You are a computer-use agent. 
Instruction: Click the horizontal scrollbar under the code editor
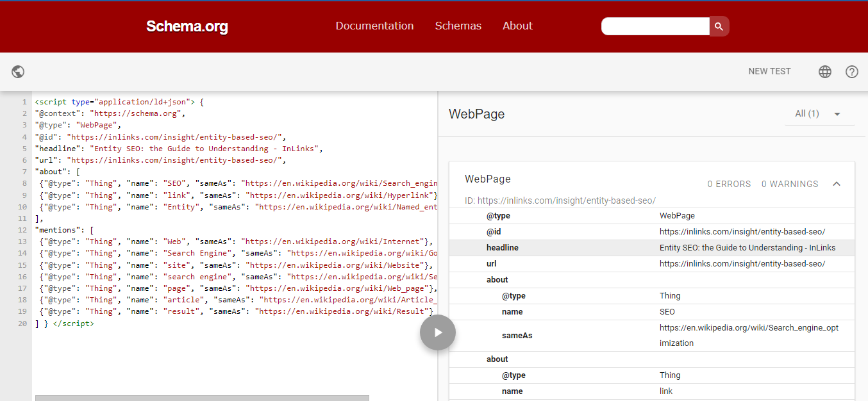202,398
